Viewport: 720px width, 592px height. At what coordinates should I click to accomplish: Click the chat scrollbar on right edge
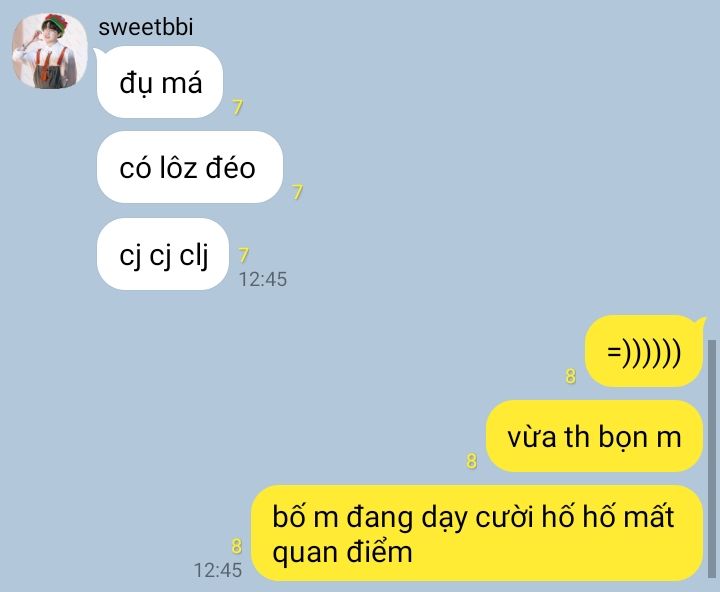pos(712,458)
